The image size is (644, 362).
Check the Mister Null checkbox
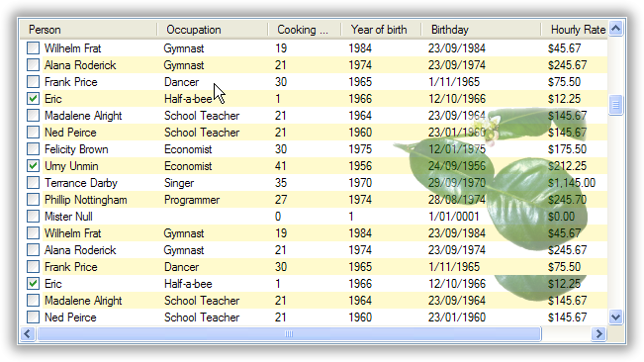[x=33, y=217]
